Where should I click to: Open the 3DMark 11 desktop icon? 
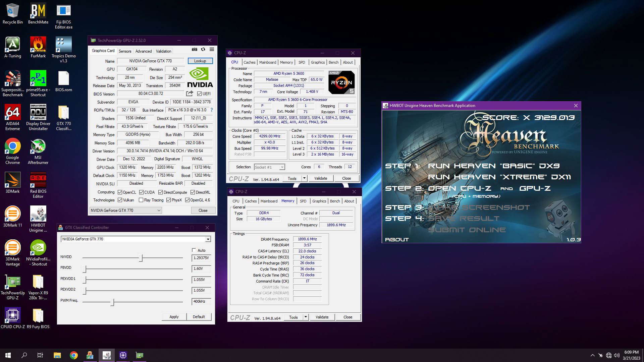point(13,217)
